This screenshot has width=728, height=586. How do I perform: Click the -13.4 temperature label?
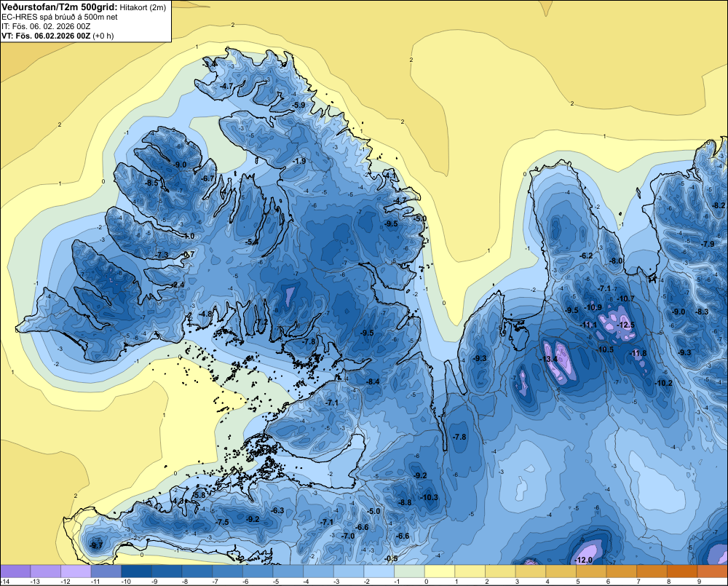pos(548,359)
